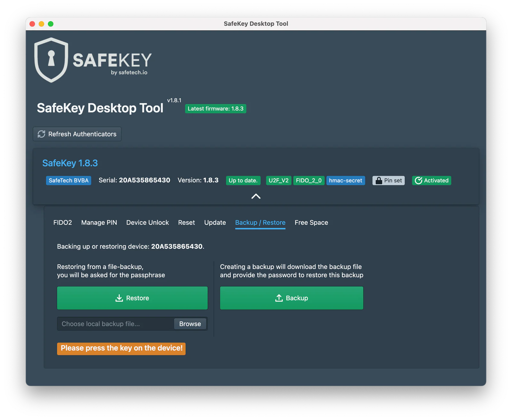Viewport: 512px width, 420px height.
Task: Go to the Reset tab
Action: (187, 222)
